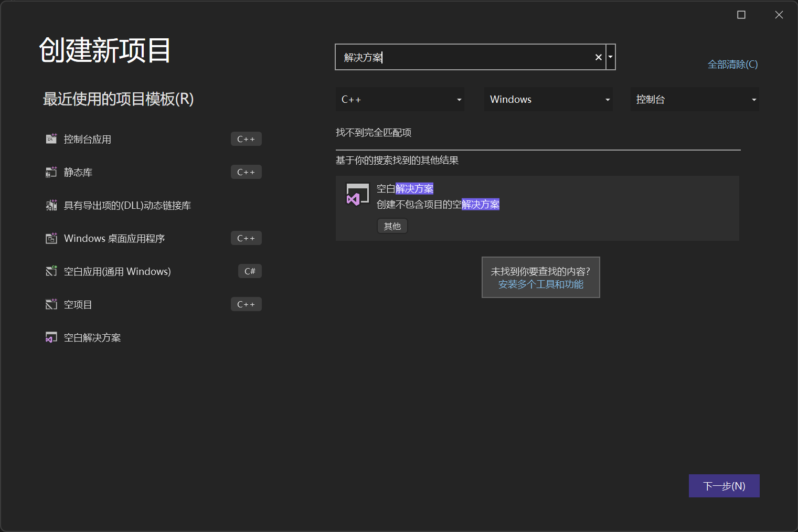Click the C++ tag beside 控制台应用
The width and height of the screenshot is (798, 532).
(x=246, y=139)
